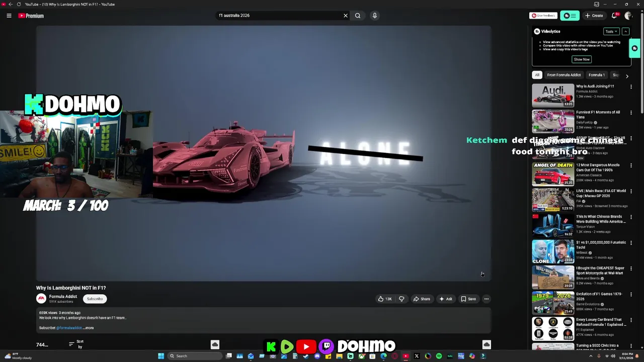The height and width of the screenshot is (362, 644).
Task: Run search with the magnifier button
Action: point(358,16)
